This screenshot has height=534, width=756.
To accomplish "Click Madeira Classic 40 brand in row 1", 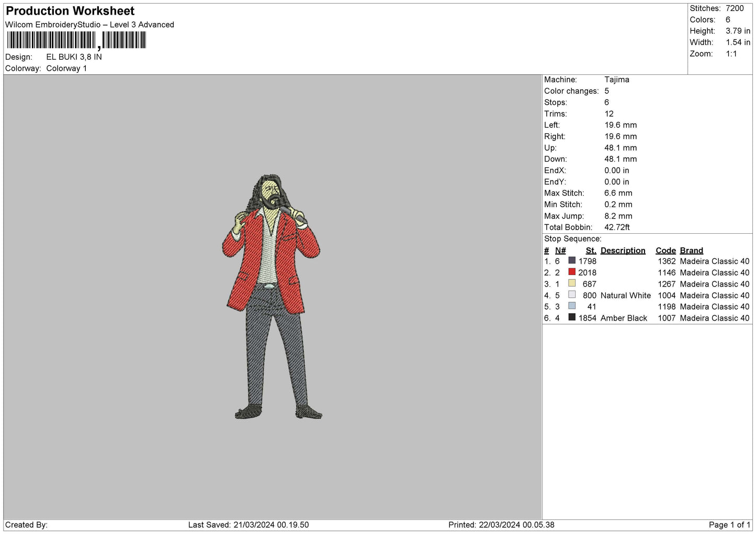I will click(x=715, y=261).
